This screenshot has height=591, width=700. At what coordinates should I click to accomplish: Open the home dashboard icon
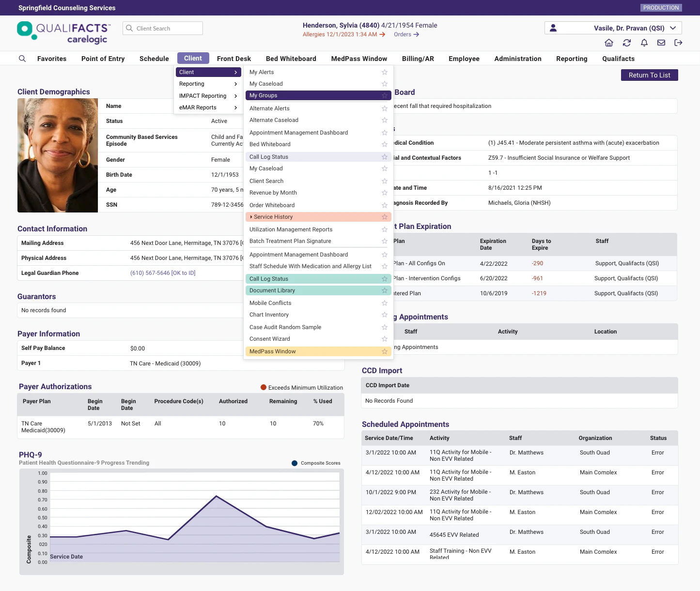coord(608,43)
